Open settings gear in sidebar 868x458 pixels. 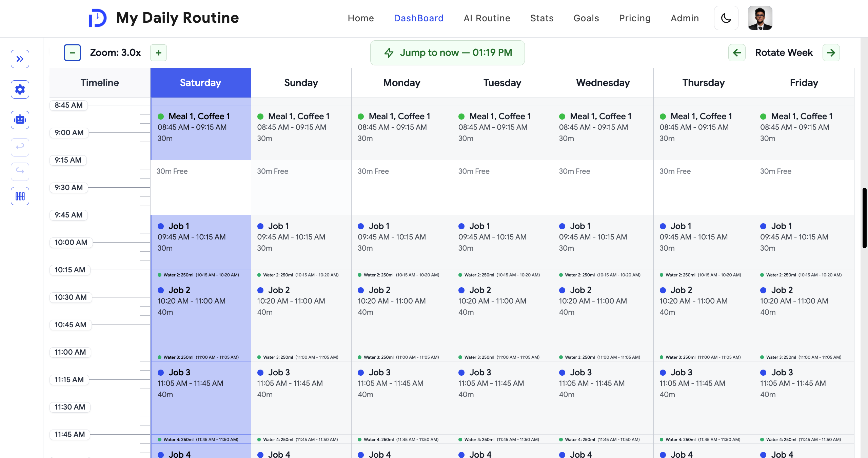pos(20,89)
